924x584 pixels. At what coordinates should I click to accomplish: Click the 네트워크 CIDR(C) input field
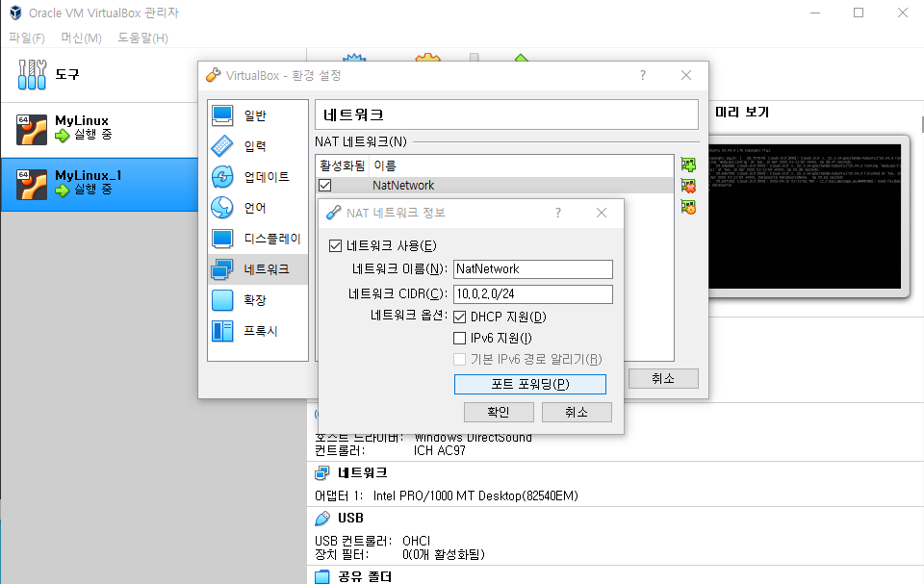[x=532, y=294]
